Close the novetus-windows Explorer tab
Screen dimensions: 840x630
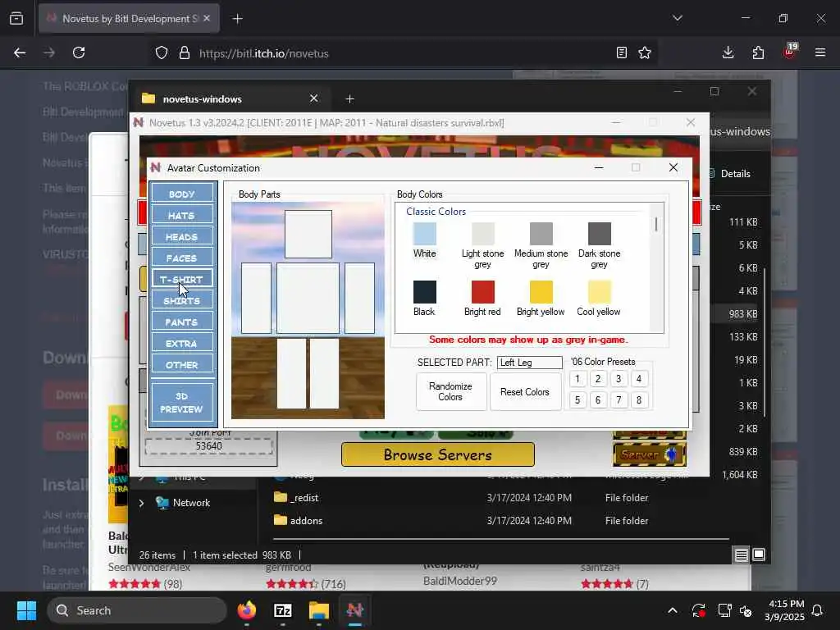click(314, 98)
